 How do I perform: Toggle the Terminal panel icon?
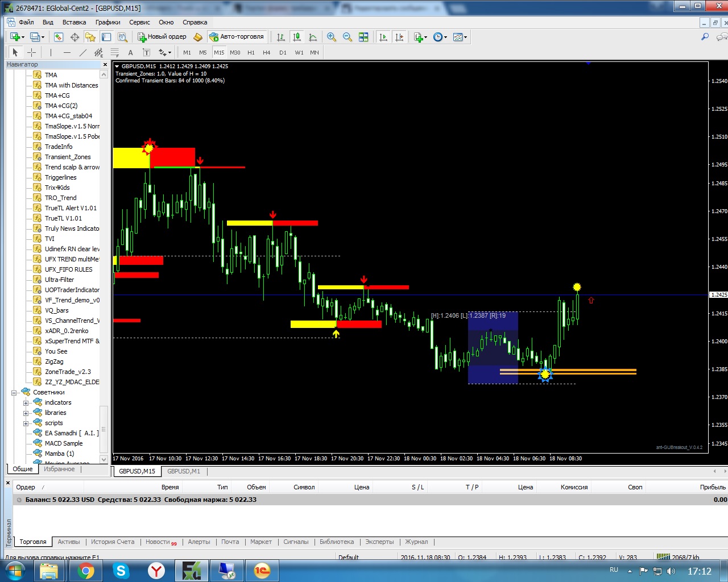106,37
